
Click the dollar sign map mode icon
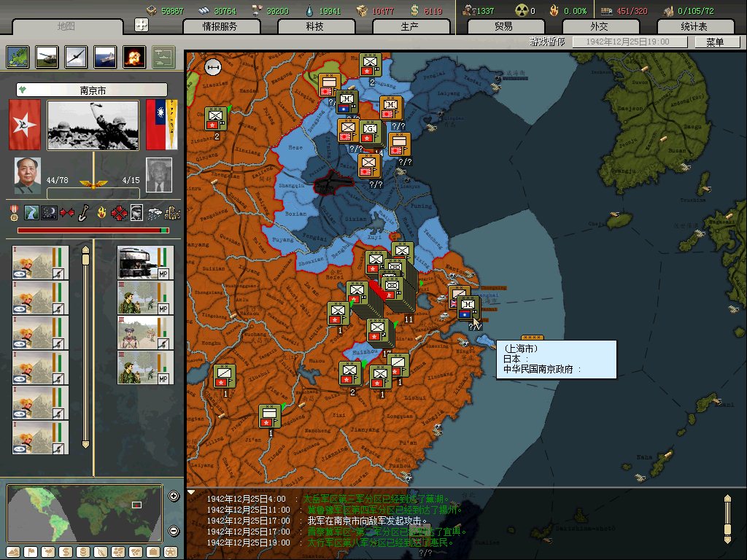66,551
